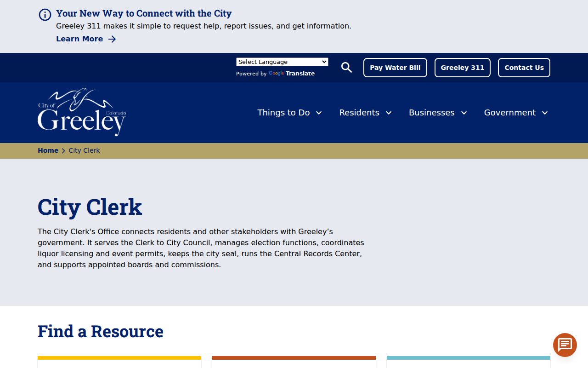
Task: Click the Learn More arrow icon
Action: [112, 39]
